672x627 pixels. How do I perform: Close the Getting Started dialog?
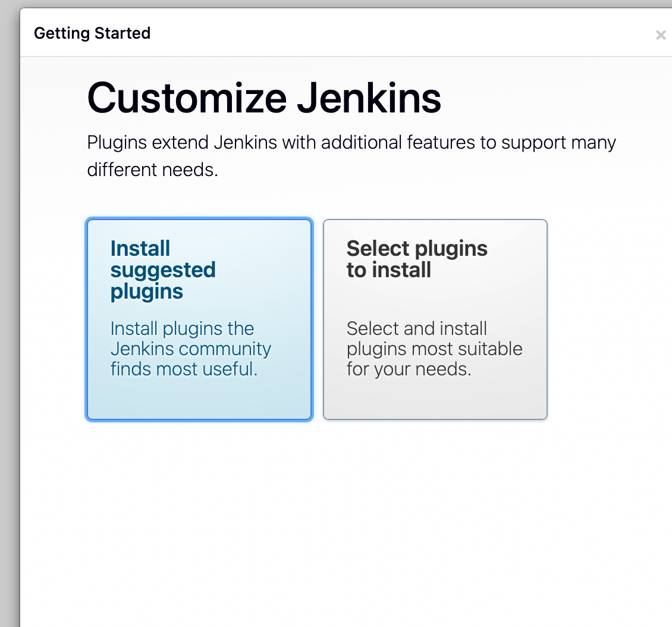(660, 35)
